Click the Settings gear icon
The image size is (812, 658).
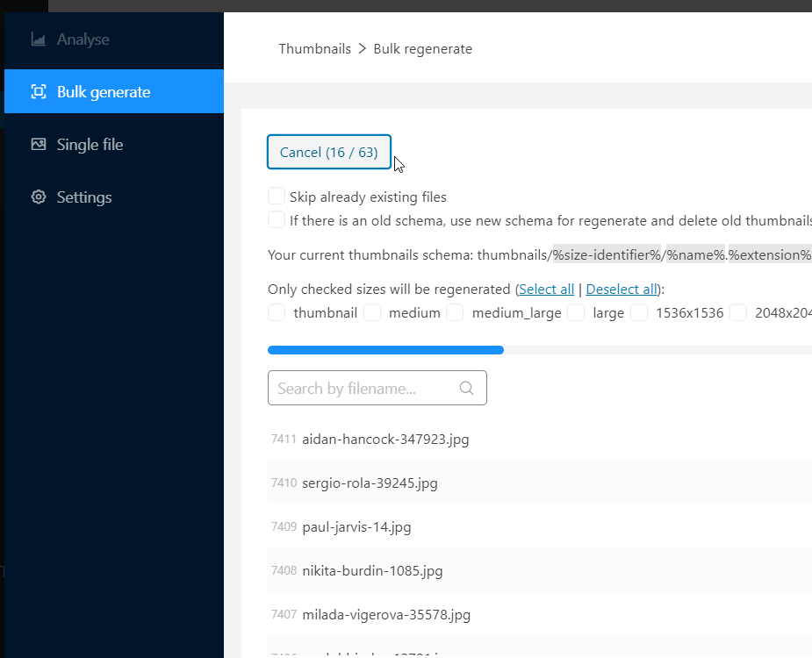tap(39, 197)
